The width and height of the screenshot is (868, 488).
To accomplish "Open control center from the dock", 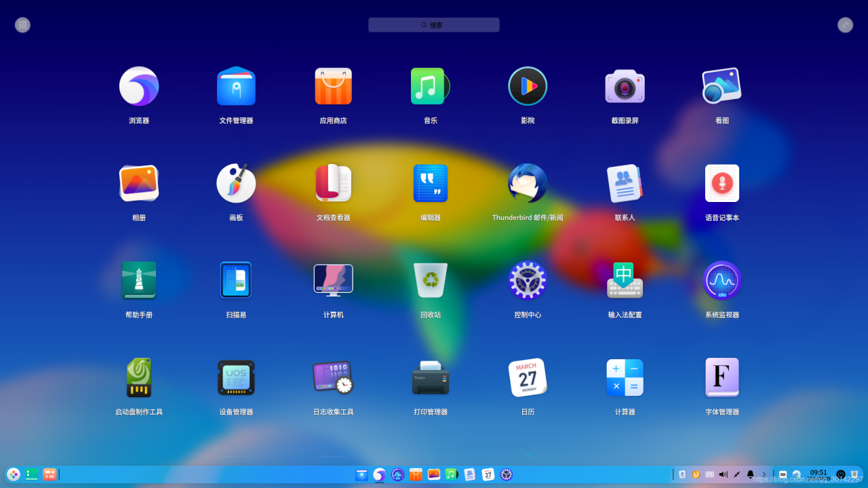I will [506, 474].
